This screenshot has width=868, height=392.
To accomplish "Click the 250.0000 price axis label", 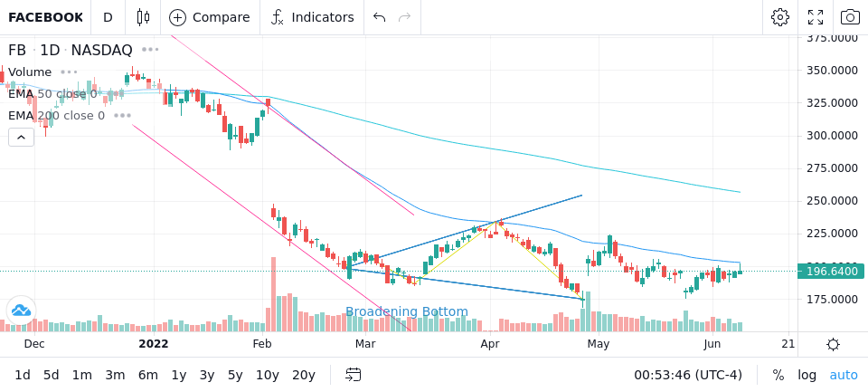I will pyautogui.click(x=832, y=201).
